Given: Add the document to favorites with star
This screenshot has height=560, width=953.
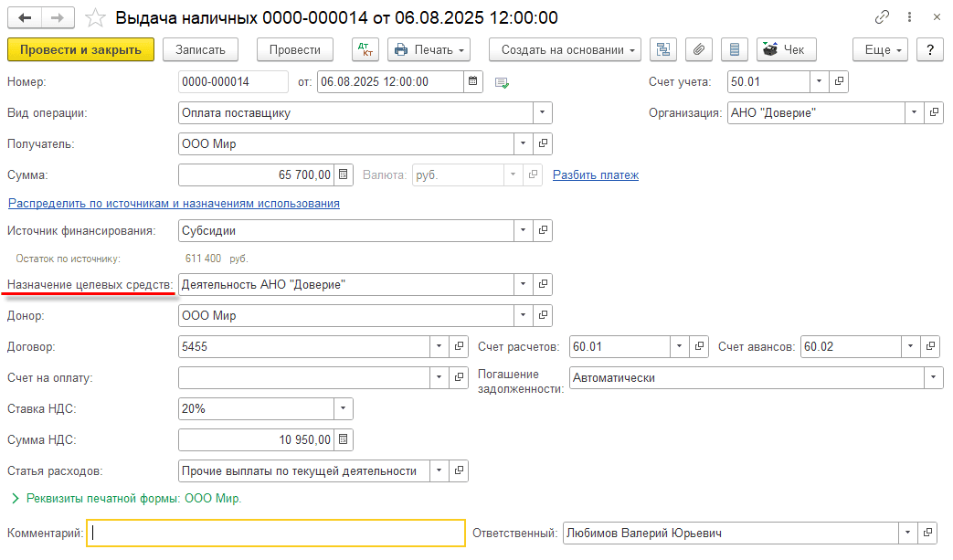Looking at the screenshot, I should click(x=94, y=18).
